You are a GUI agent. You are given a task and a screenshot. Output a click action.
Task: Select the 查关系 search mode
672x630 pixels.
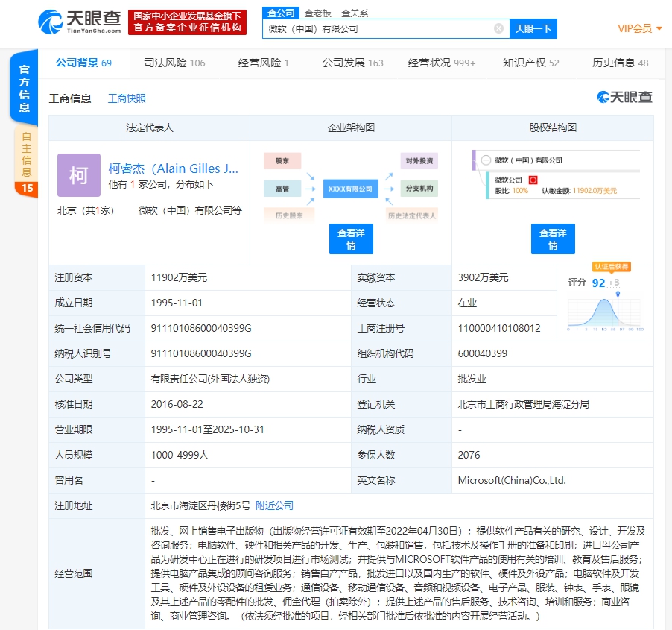[x=355, y=13]
